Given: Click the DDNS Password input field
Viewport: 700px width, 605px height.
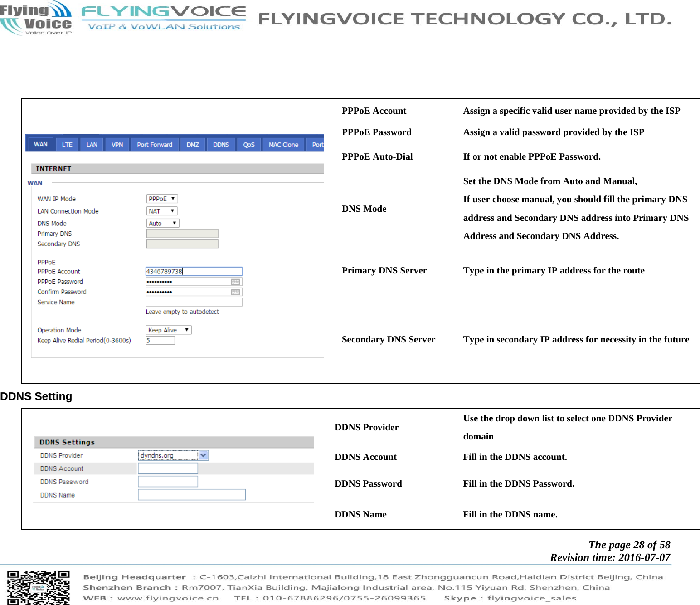Looking at the screenshot, I should 168,482.
